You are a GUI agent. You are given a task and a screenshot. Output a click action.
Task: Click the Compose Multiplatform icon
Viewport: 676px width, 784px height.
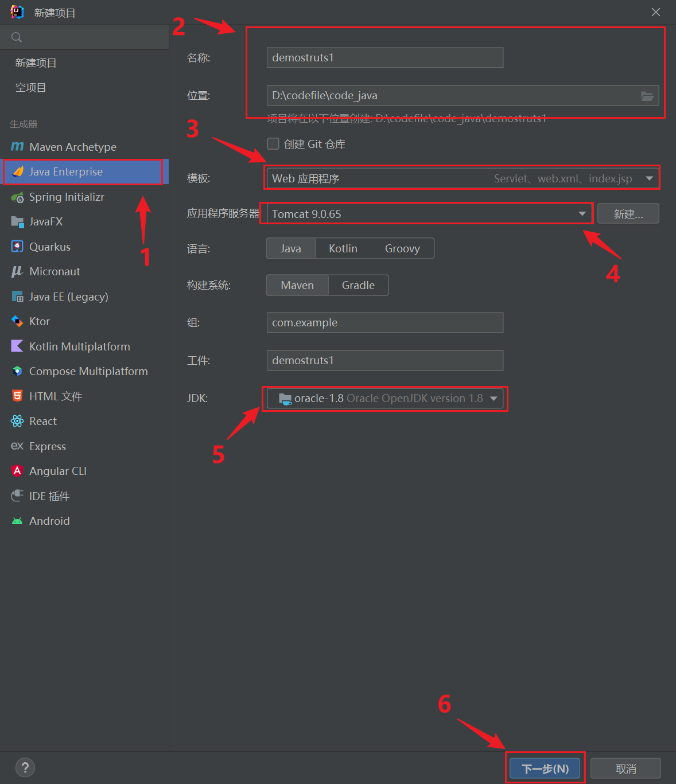coord(17,371)
